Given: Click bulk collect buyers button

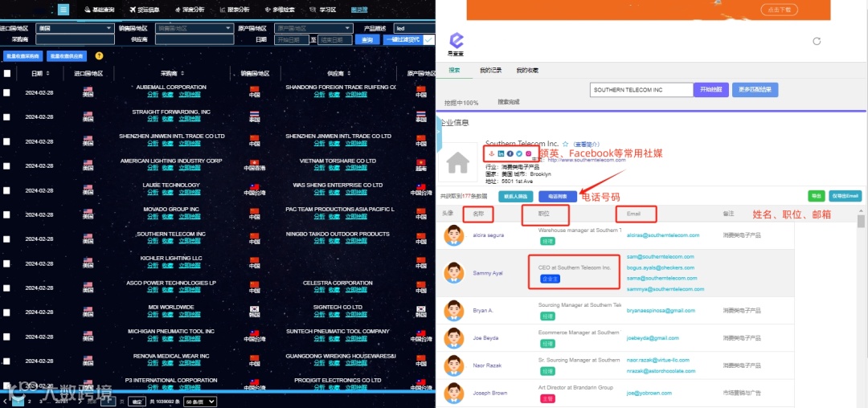Looking at the screenshot, I should (23, 56).
